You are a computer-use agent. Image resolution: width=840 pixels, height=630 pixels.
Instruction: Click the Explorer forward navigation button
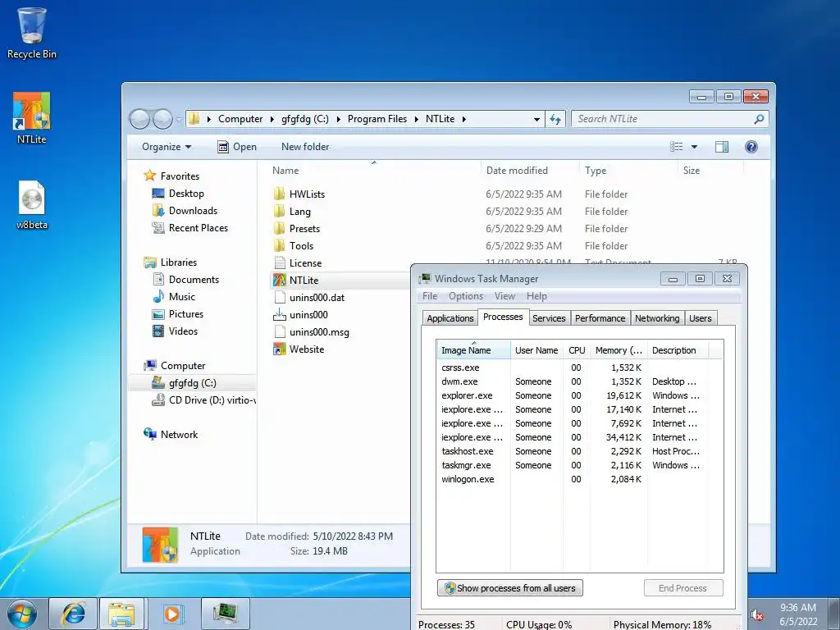162,119
